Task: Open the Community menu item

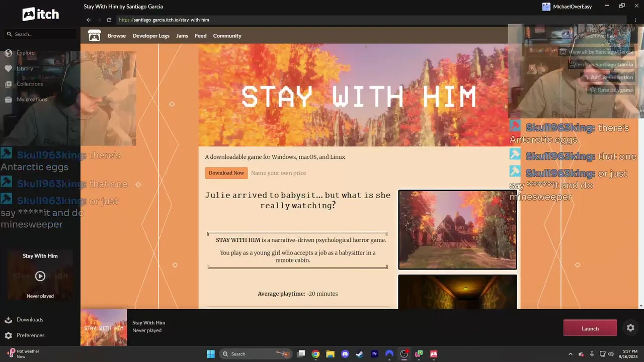Action: tap(227, 36)
